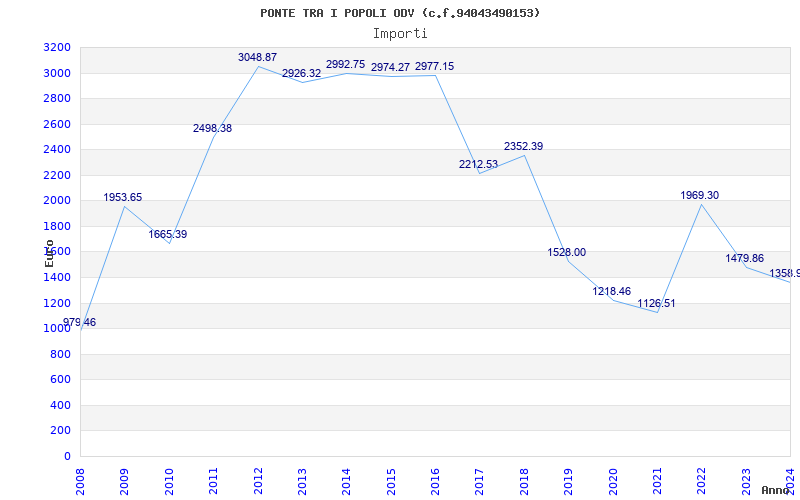The image size is (800, 500).
Task: Select data label 1218.46
Action: coord(611,292)
